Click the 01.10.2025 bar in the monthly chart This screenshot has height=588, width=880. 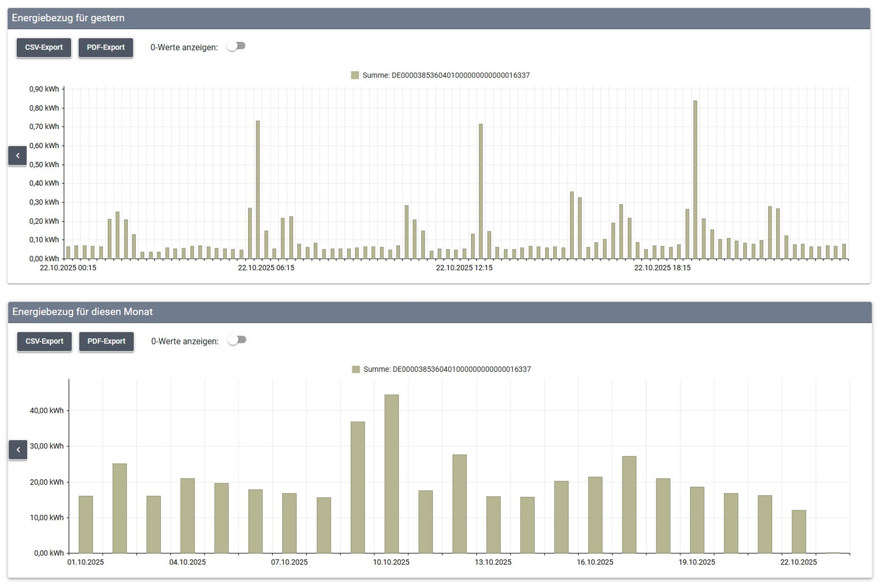coord(86,524)
